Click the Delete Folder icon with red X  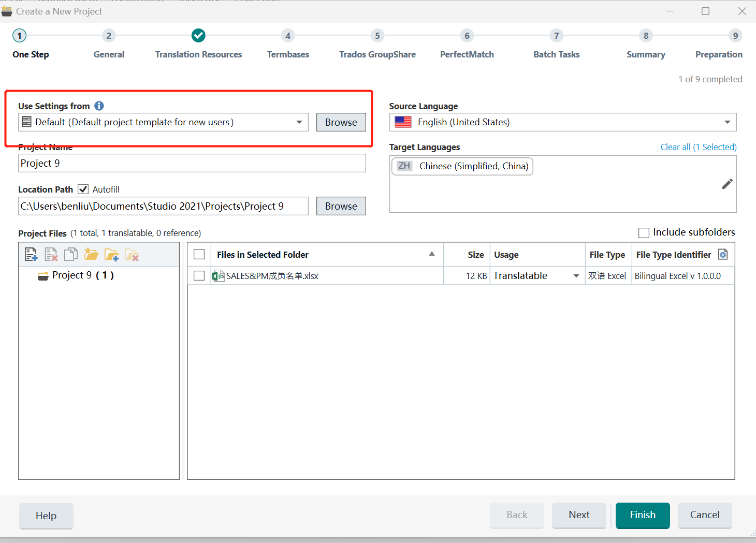coord(132,254)
